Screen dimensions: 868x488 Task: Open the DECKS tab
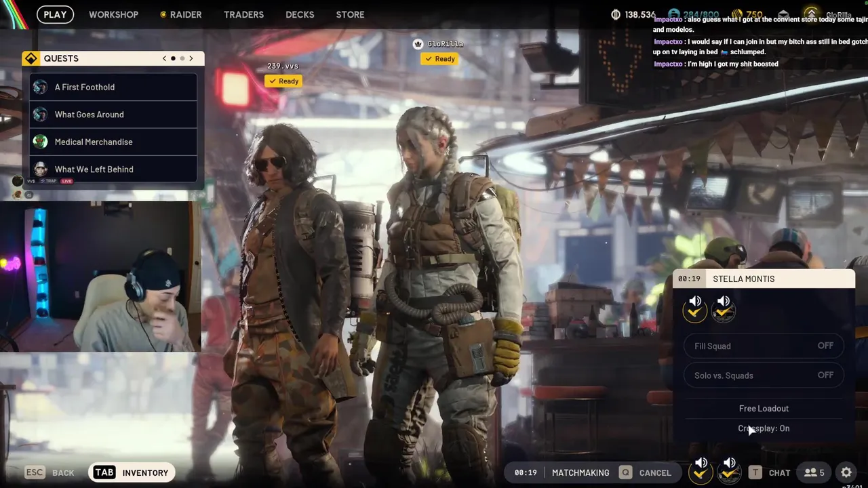click(x=300, y=14)
